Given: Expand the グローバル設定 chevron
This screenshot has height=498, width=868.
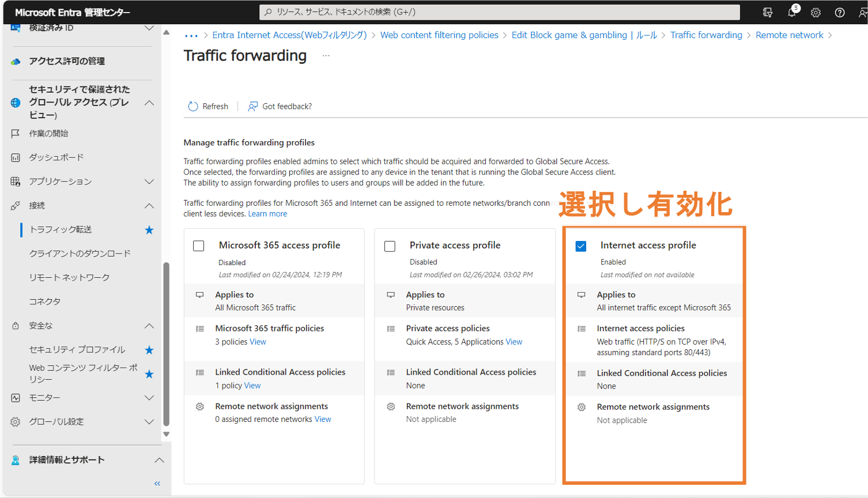Looking at the screenshot, I should (x=149, y=422).
